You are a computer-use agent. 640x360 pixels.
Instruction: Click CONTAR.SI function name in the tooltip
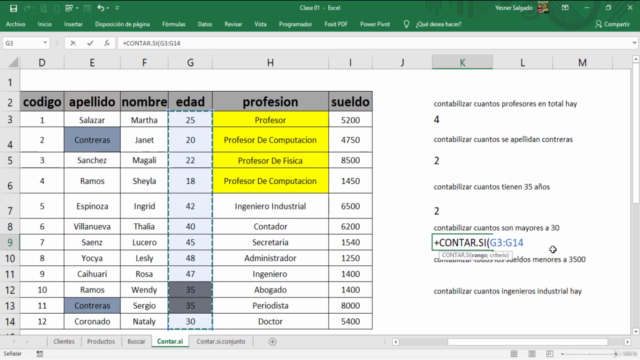[x=456, y=255]
